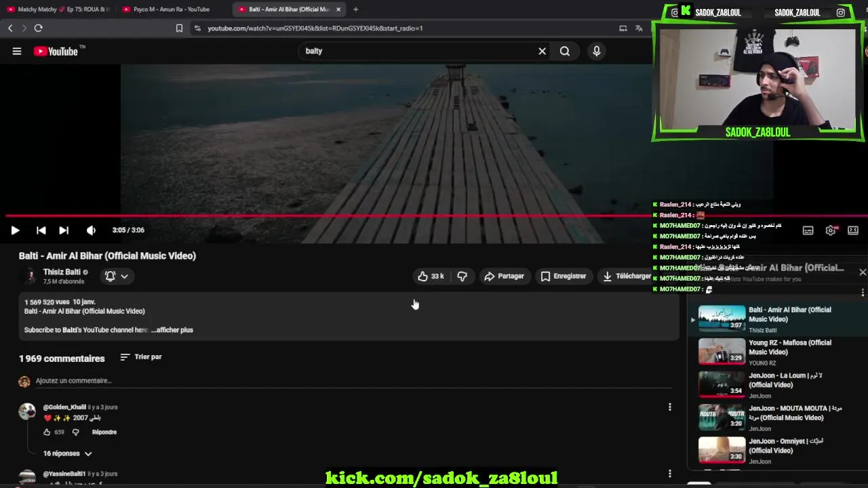Open @Golden_Khalil profile link
Screen dimensions: 868x488
[x=64, y=407]
